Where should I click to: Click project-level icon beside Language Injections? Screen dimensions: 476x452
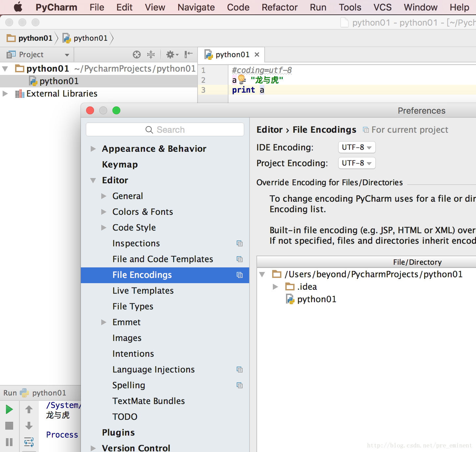tap(240, 370)
